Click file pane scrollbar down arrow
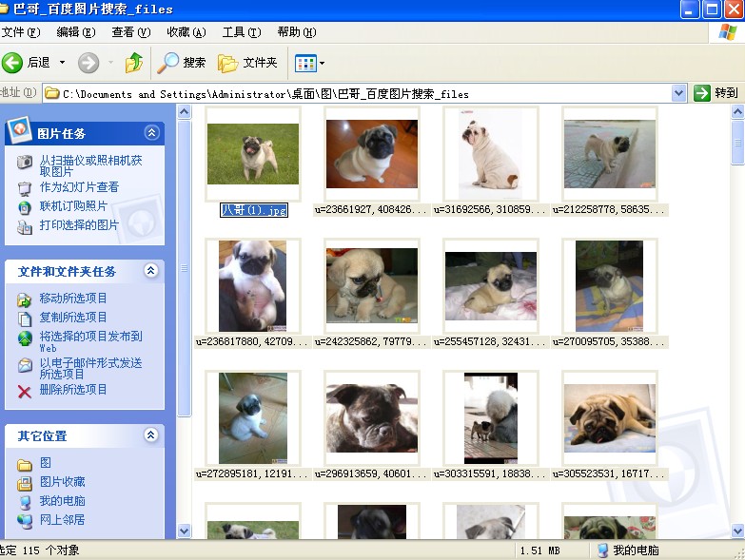 (737, 531)
